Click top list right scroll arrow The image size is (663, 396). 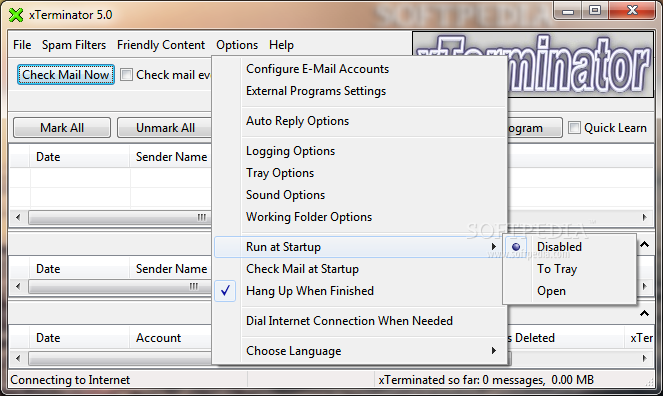point(644,217)
